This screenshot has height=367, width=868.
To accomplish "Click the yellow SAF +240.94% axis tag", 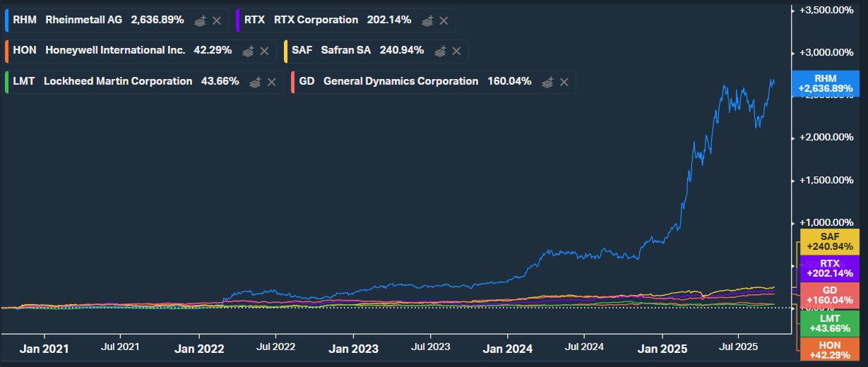I will [828, 241].
